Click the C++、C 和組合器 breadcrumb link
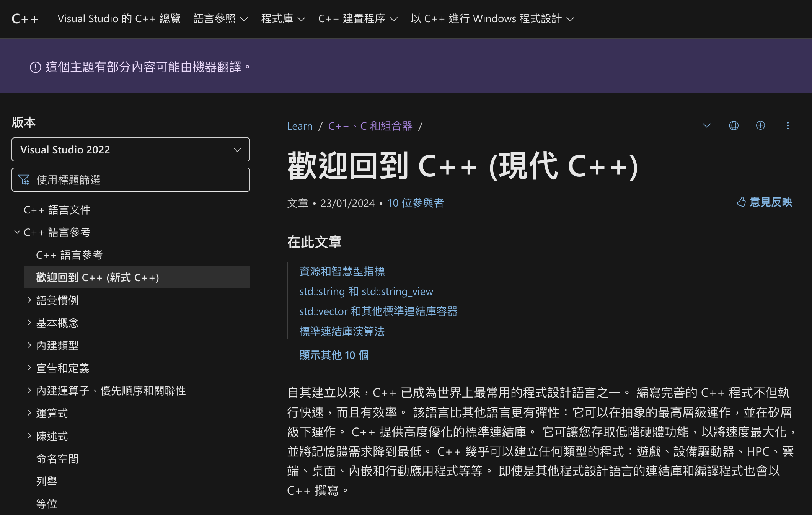812x515 pixels. [x=370, y=126]
